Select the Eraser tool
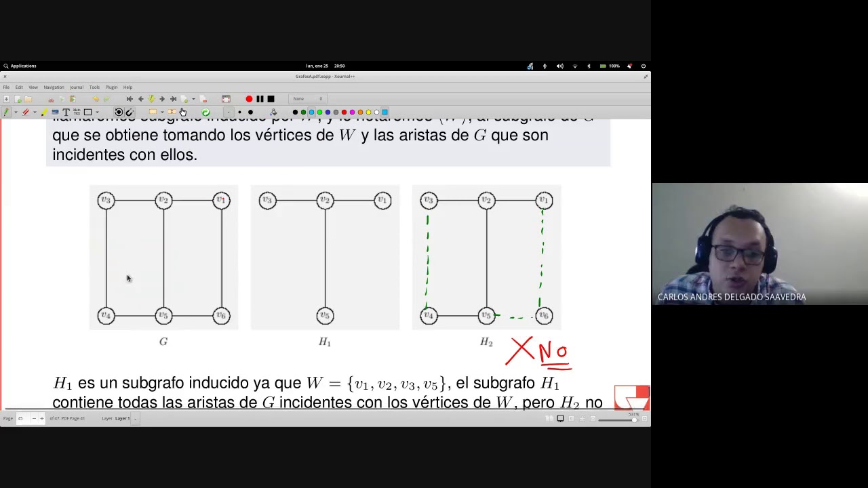 click(26, 112)
